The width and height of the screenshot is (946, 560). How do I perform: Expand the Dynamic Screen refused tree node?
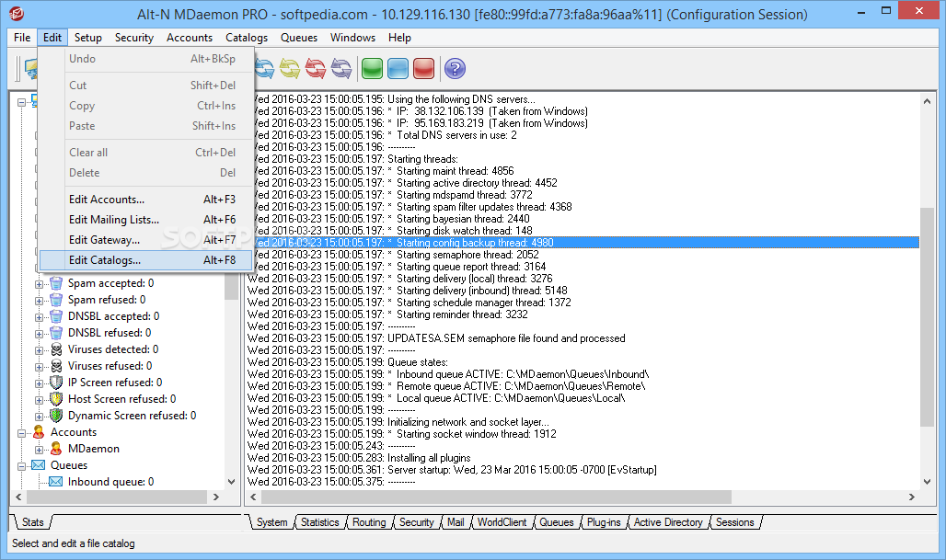40,417
